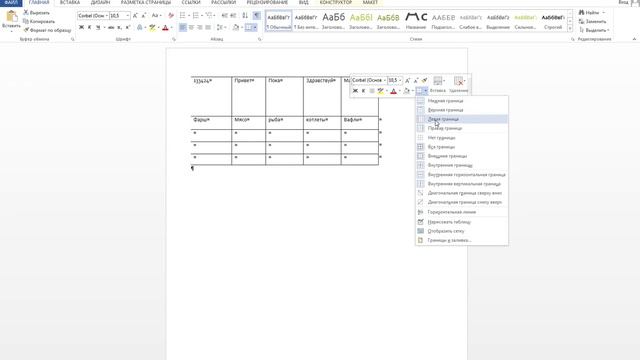Choose Все границы menu item
The width and height of the screenshot is (640, 360).
pyautogui.click(x=462, y=147)
